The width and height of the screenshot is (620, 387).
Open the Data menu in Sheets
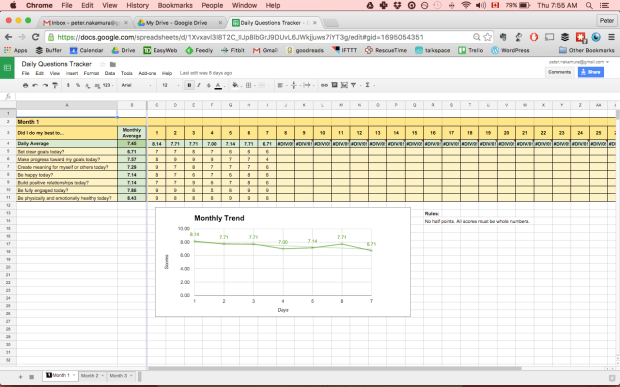pyautogui.click(x=110, y=74)
